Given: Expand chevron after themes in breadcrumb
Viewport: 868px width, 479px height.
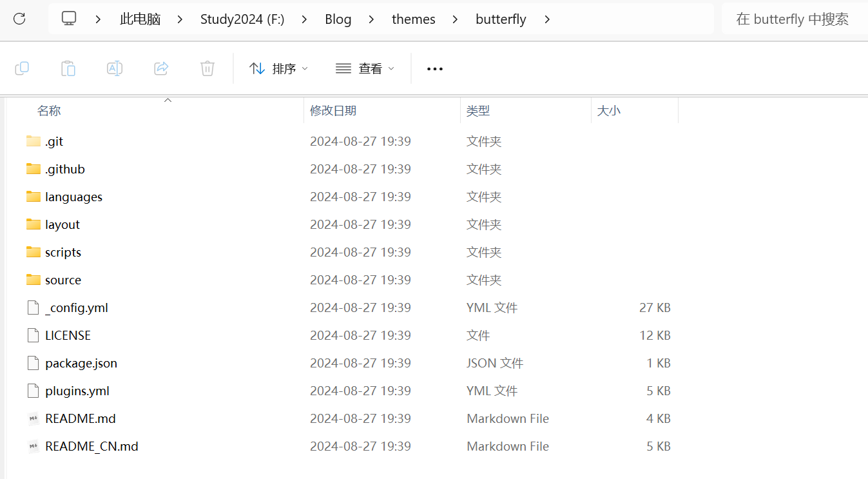Looking at the screenshot, I should click(x=456, y=19).
